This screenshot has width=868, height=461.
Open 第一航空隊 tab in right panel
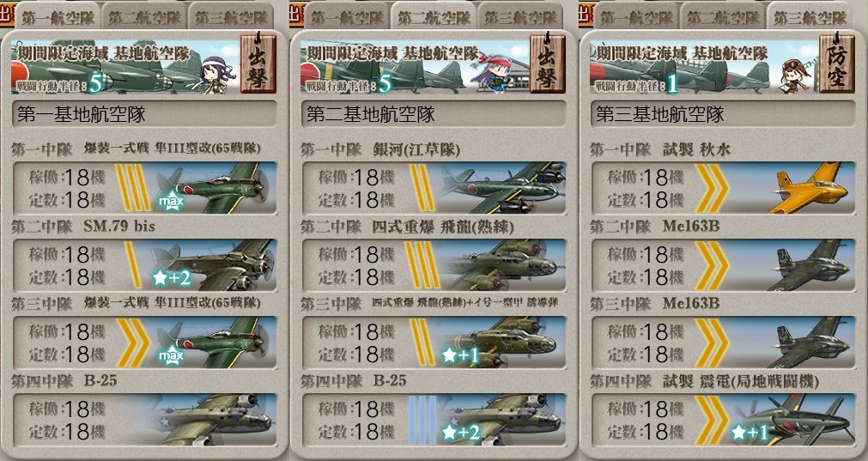[635, 16]
